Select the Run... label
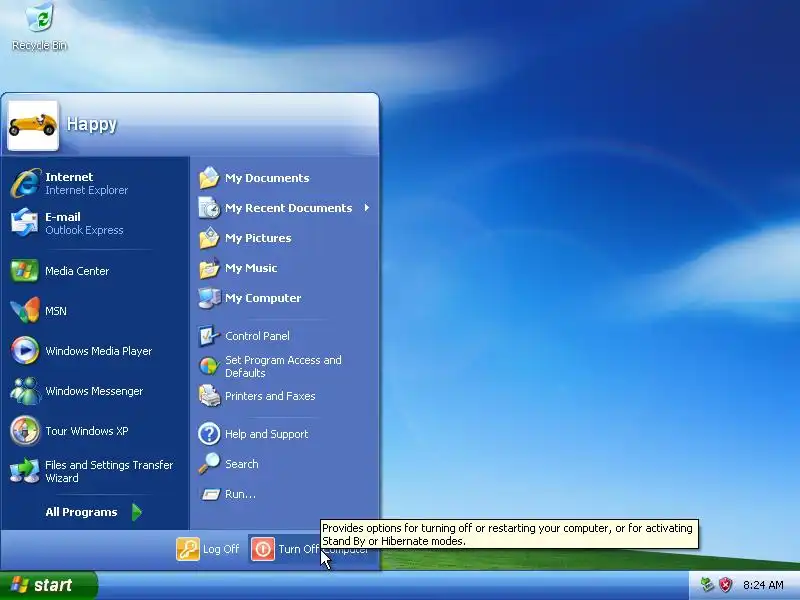The image size is (800, 600). pos(240,494)
